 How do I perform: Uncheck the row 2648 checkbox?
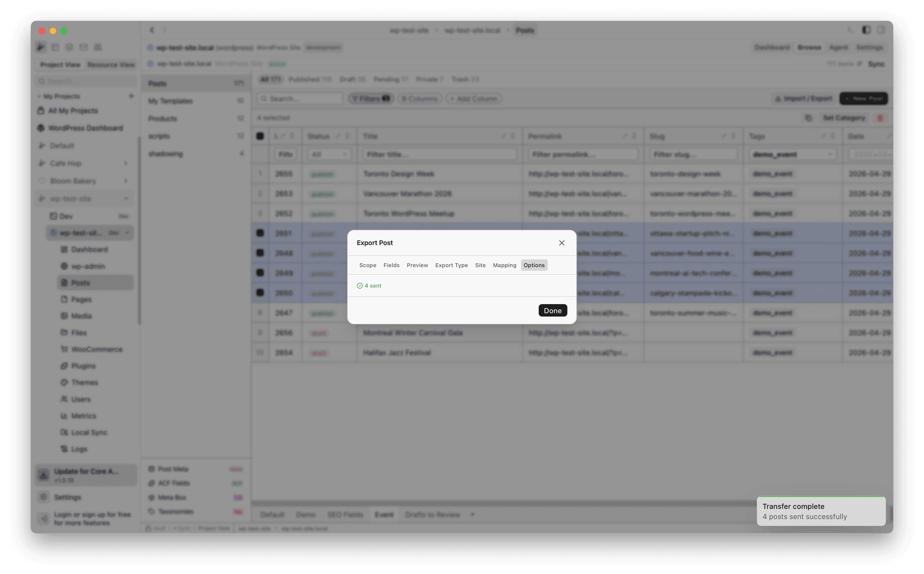[x=260, y=253]
